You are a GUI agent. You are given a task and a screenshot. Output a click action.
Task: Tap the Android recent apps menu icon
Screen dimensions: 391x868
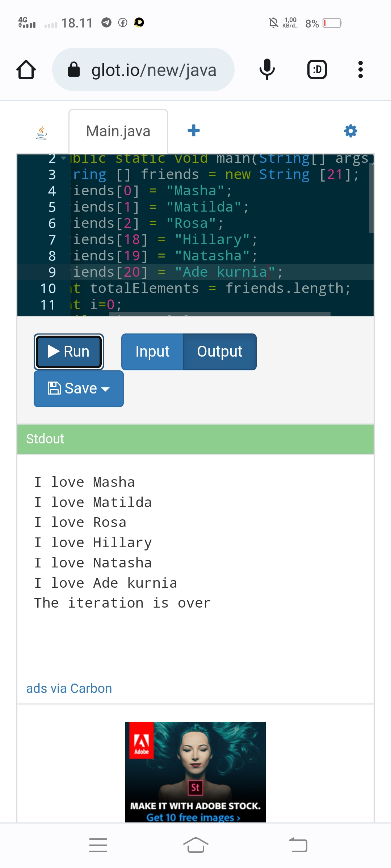(x=98, y=845)
